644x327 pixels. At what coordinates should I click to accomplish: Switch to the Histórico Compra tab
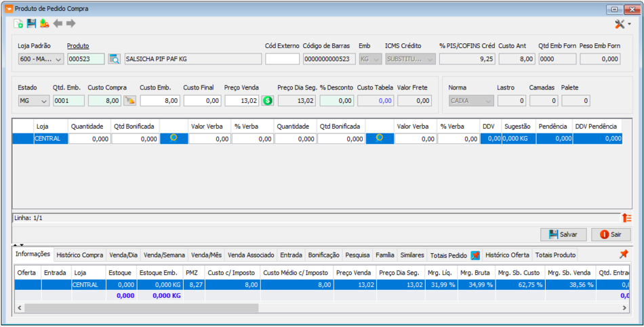click(x=80, y=255)
